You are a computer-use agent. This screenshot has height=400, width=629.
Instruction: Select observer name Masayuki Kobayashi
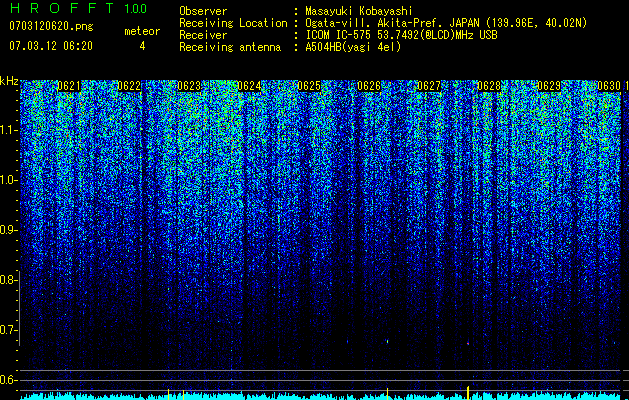(359, 11)
